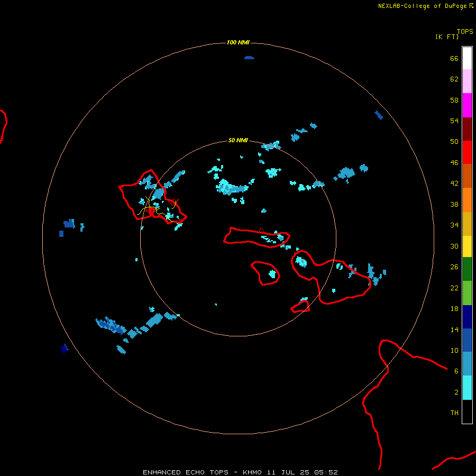Select the dark red 54 kft swatch
The image size is (476, 476).
point(467,129)
